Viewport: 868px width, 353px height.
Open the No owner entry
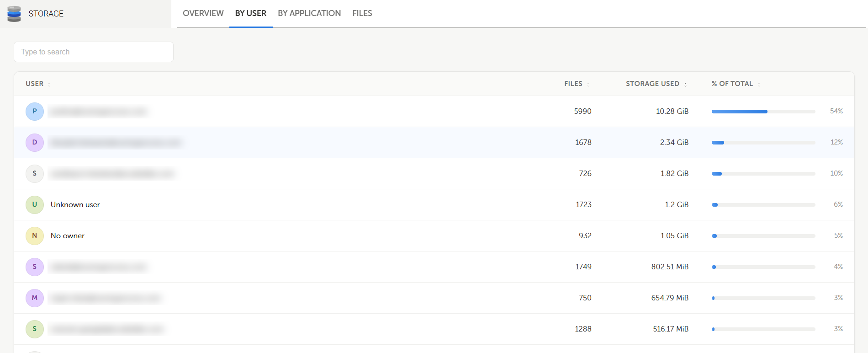[x=68, y=236]
